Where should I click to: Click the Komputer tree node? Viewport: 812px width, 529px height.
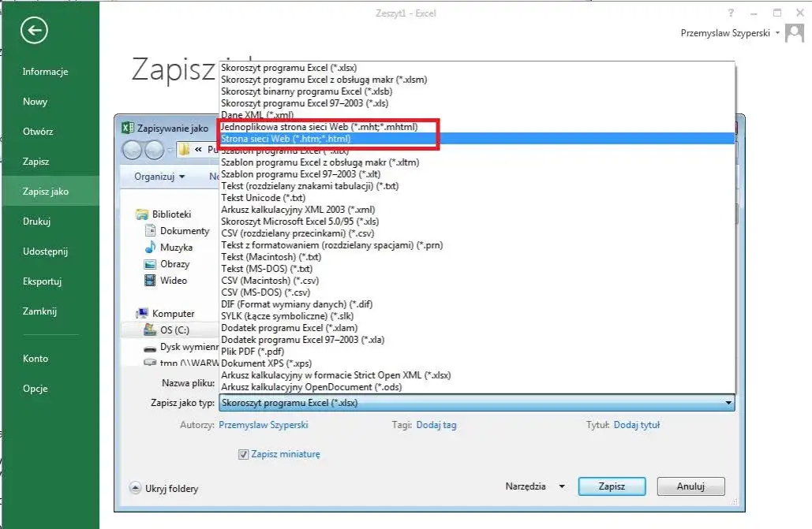173,314
